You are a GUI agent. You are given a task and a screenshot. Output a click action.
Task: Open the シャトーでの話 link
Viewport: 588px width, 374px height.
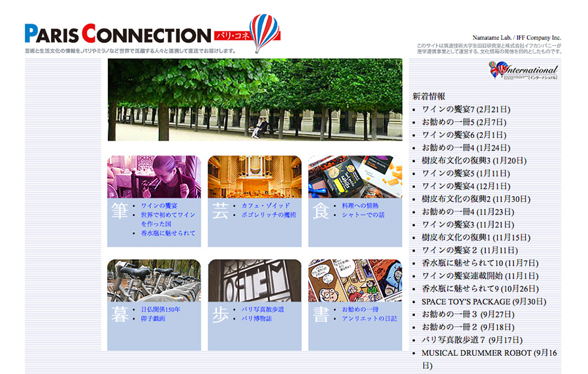[363, 214]
